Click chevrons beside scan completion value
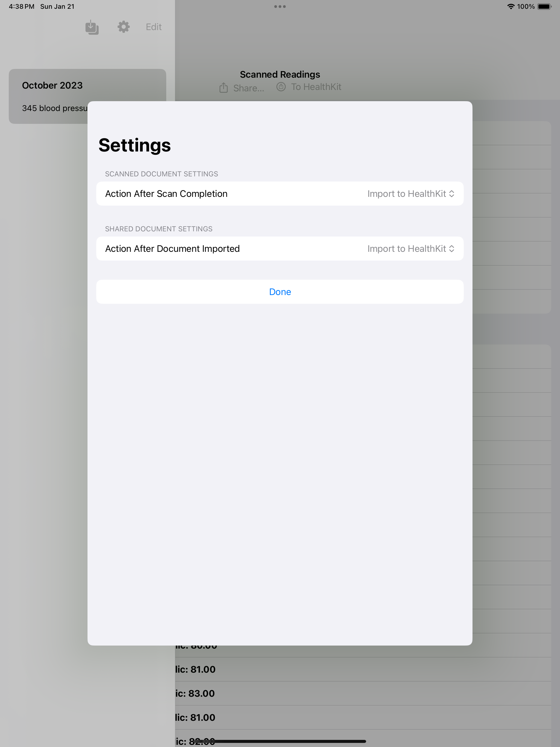Image resolution: width=560 pixels, height=747 pixels. 451,194
